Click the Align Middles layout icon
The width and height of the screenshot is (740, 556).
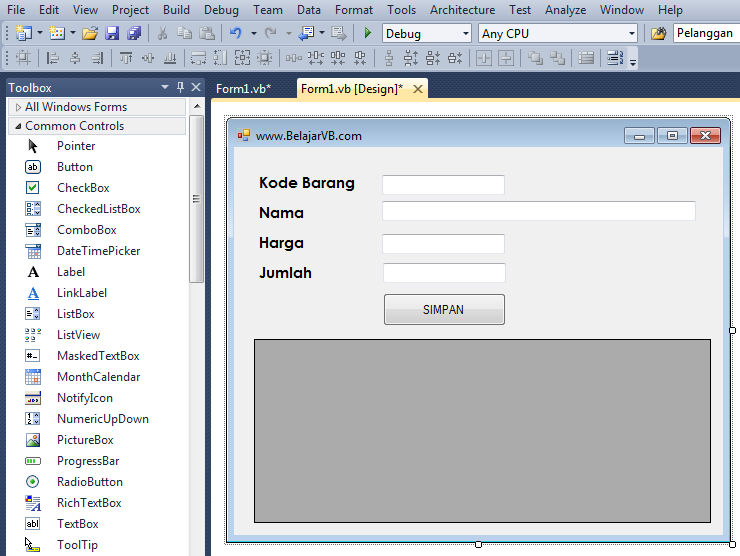pos(148,58)
